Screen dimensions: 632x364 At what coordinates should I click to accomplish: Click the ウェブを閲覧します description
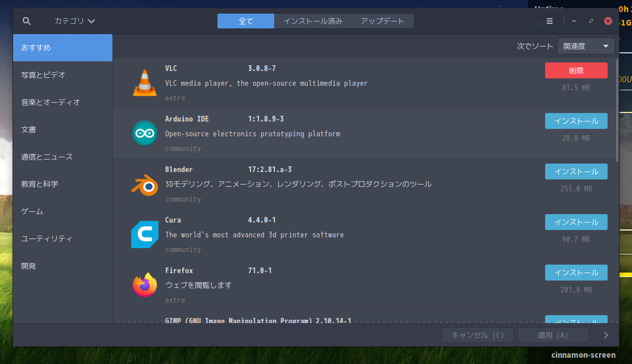pos(198,285)
